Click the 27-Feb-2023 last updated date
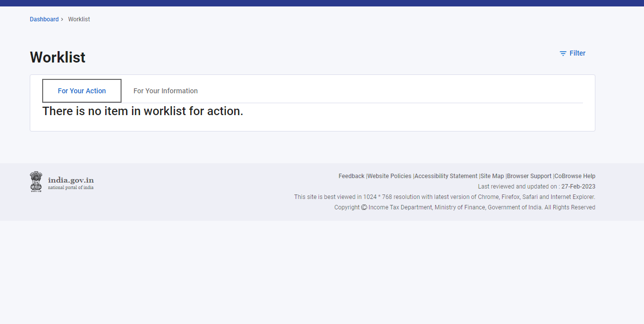The width and height of the screenshot is (644, 324). point(578,187)
